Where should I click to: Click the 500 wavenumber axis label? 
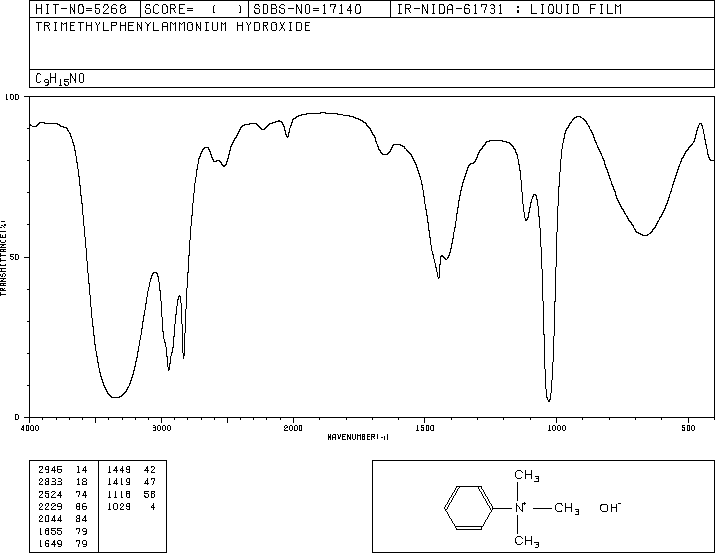click(x=688, y=428)
